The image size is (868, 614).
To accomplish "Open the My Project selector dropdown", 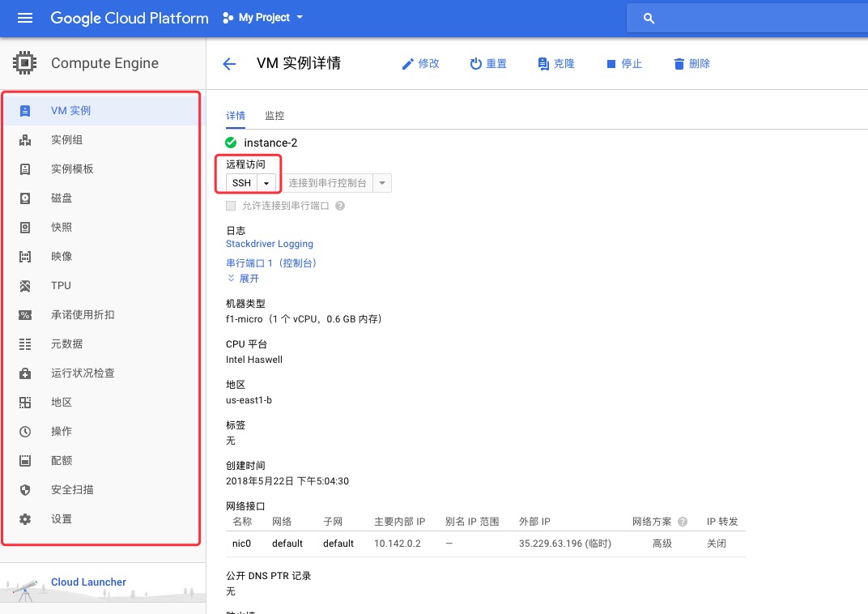I will point(262,18).
